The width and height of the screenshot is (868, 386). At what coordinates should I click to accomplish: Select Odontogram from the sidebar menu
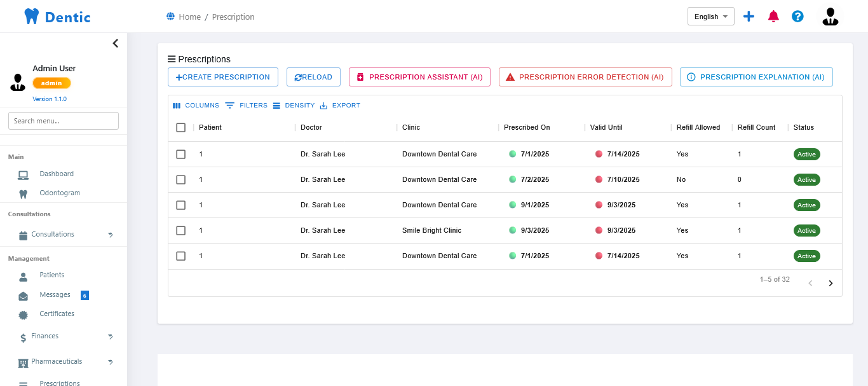[60, 193]
